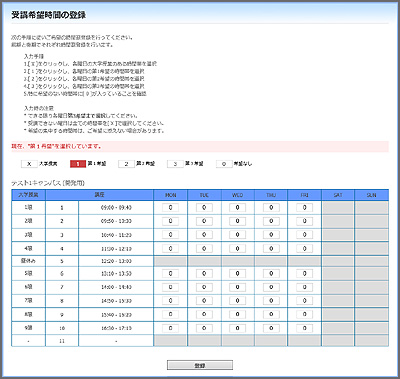This screenshot has height=379, width=400.
Task: Set the THU cell of the 2限 row
Action: [271, 221]
